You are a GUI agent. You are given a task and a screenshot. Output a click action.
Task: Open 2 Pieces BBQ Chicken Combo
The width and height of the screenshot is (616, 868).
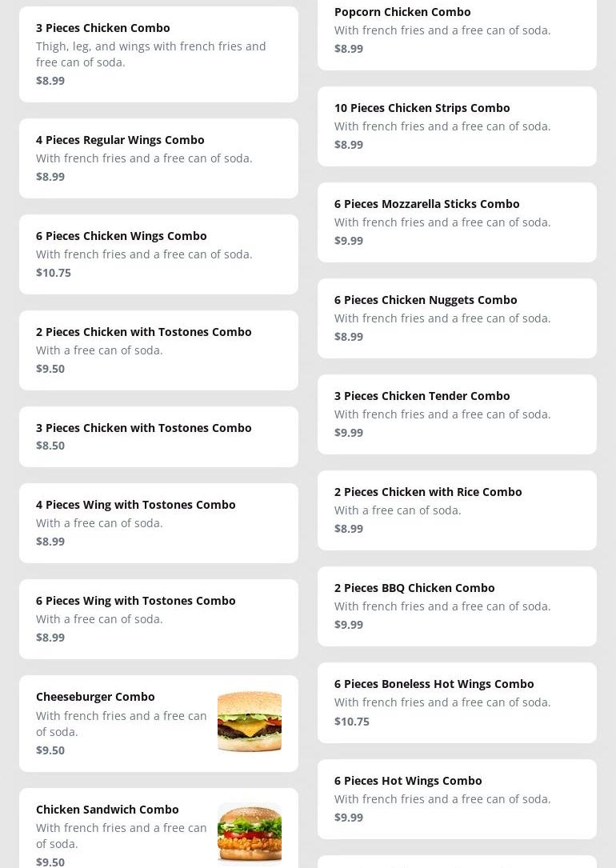pyautogui.click(x=414, y=588)
